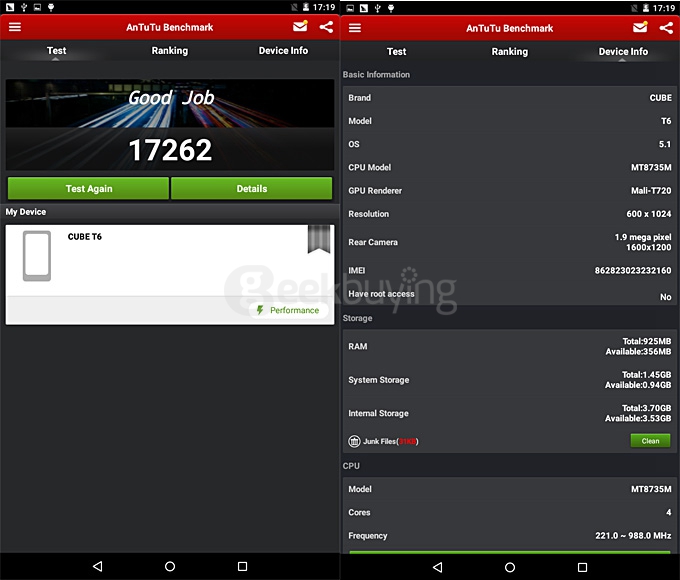
Task: Tap the Frequency 221.0 ~ 988.0 MHz row
Action: [510, 536]
